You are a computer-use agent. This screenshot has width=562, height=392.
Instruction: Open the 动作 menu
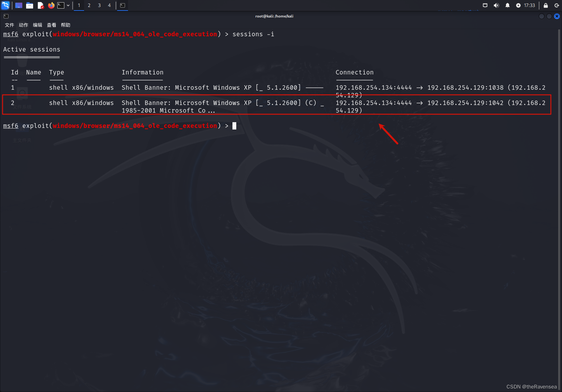24,25
